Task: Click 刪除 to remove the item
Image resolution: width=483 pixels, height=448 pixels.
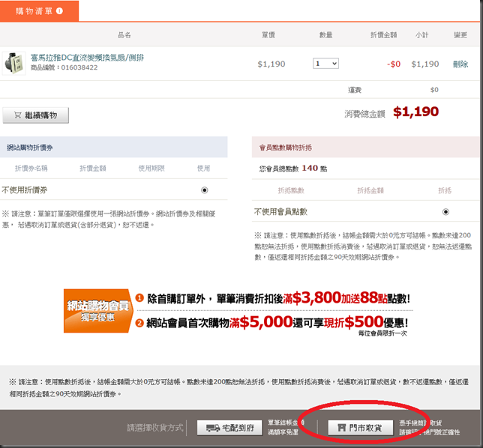Action: (460, 64)
